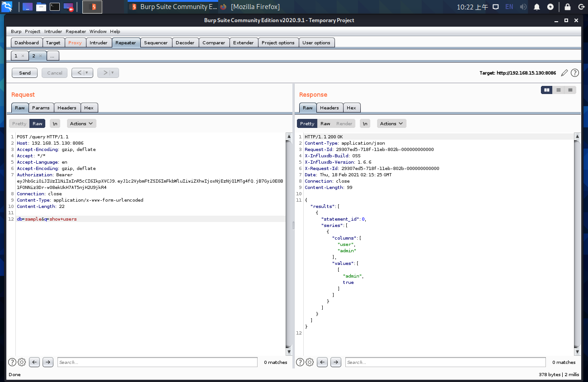
Task: Click the Cancel button
Action: (x=54, y=73)
